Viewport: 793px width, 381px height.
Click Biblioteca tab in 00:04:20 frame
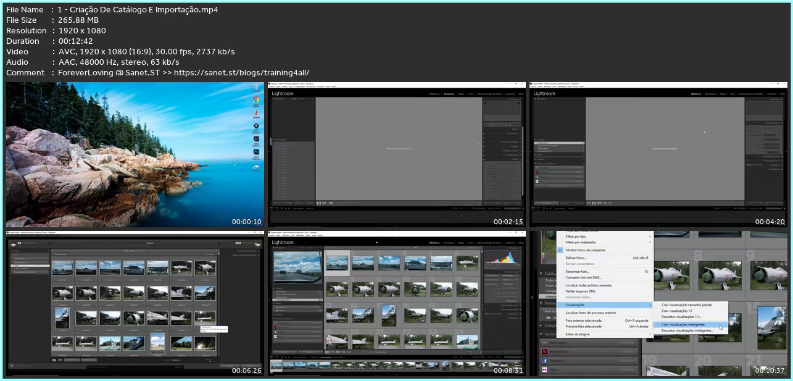click(x=695, y=94)
